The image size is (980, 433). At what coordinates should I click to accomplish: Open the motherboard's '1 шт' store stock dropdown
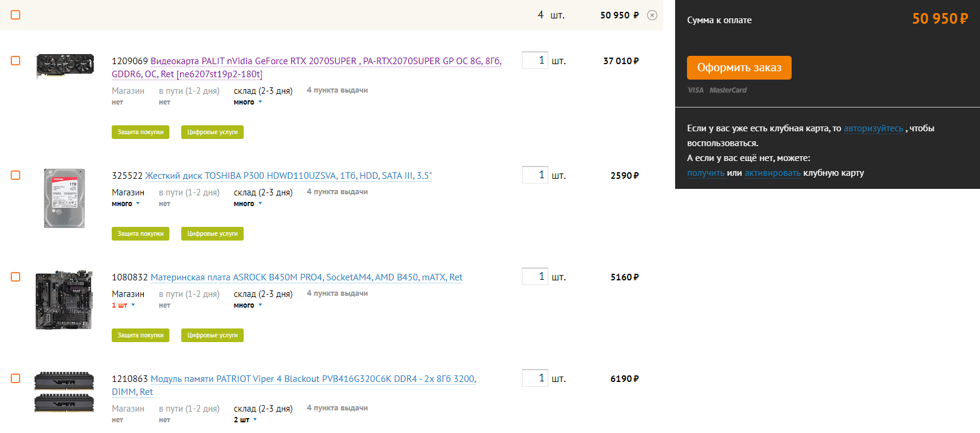click(124, 305)
